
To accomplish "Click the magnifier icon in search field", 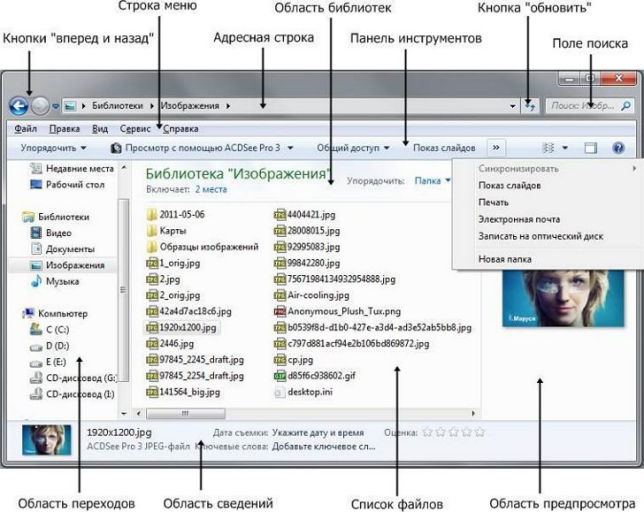I will (x=626, y=106).
